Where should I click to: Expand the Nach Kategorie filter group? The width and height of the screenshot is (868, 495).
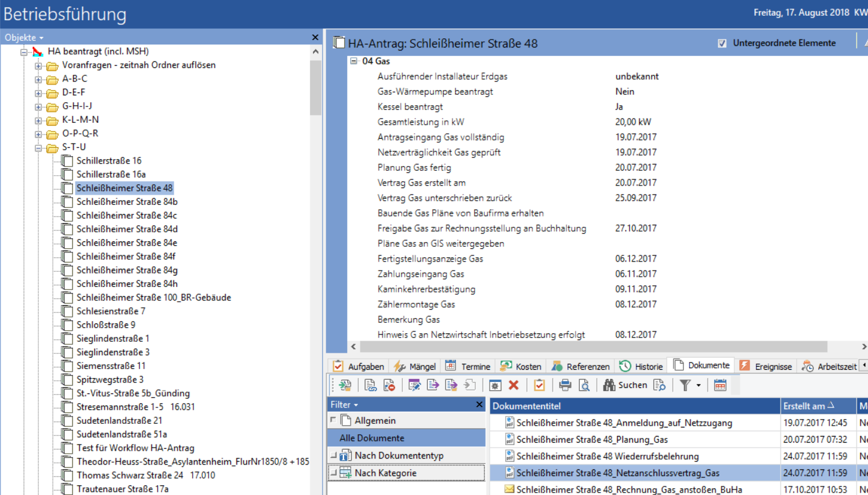333,472
